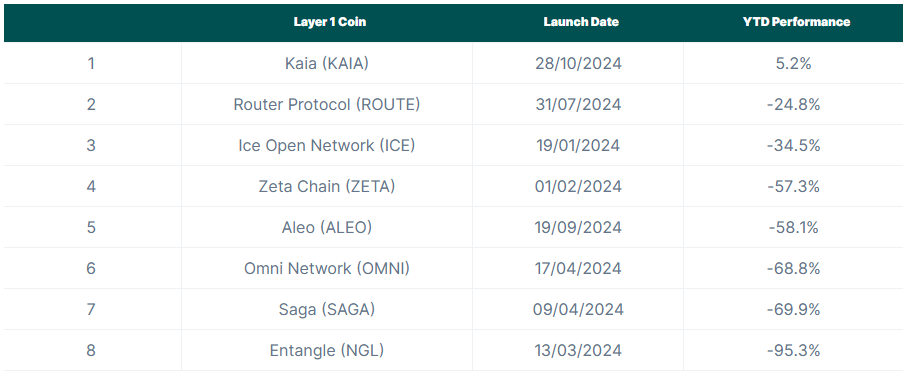The width and height of the screenshot is (907, 375).
Task: Select the Aleo (ALEO) cell
Action: point(327,227)
